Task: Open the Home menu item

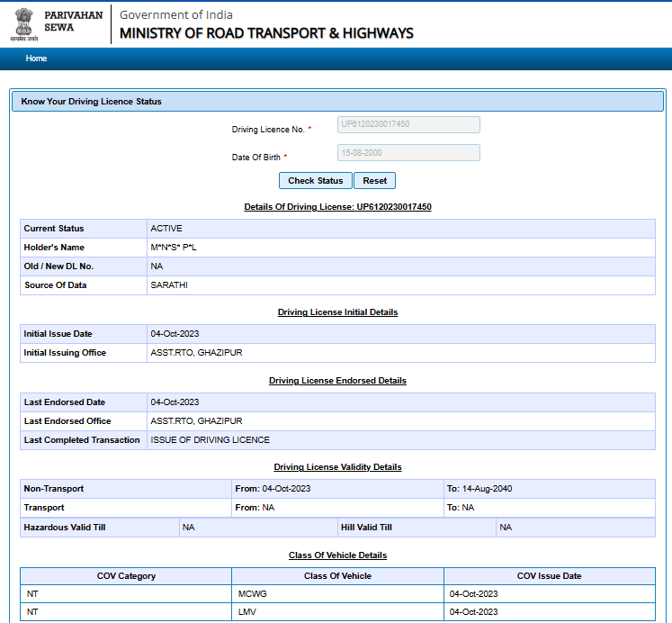Action: (x=36, y=59)
